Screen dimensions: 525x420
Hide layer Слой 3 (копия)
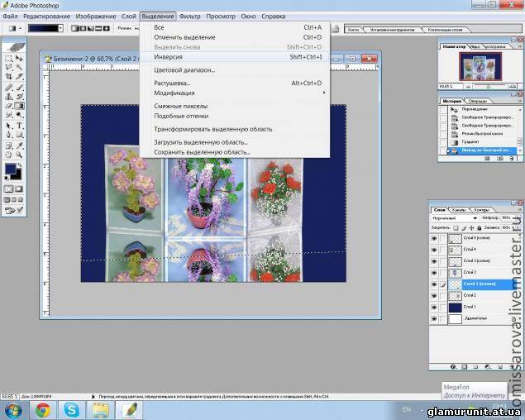434,261
